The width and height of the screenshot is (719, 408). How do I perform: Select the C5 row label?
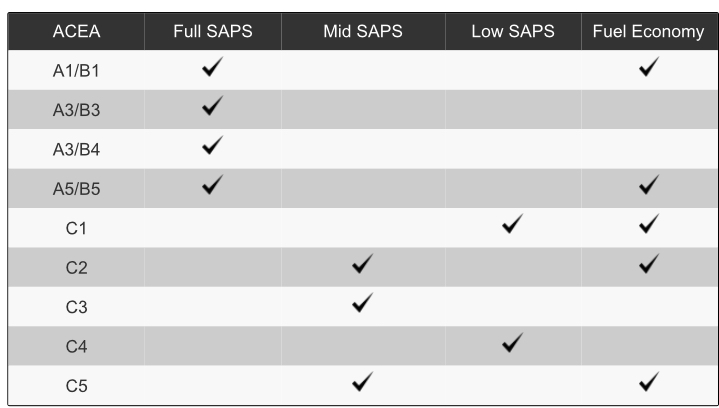(x=76, y=385)
